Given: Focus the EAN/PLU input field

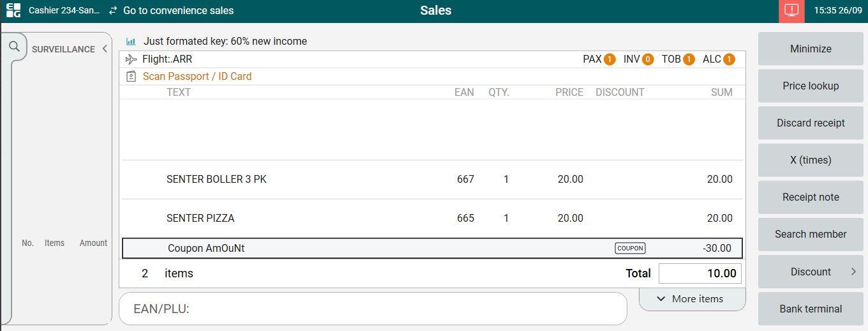Looking at the screenshot, I should pyautogui.click(x=373, y=309).
